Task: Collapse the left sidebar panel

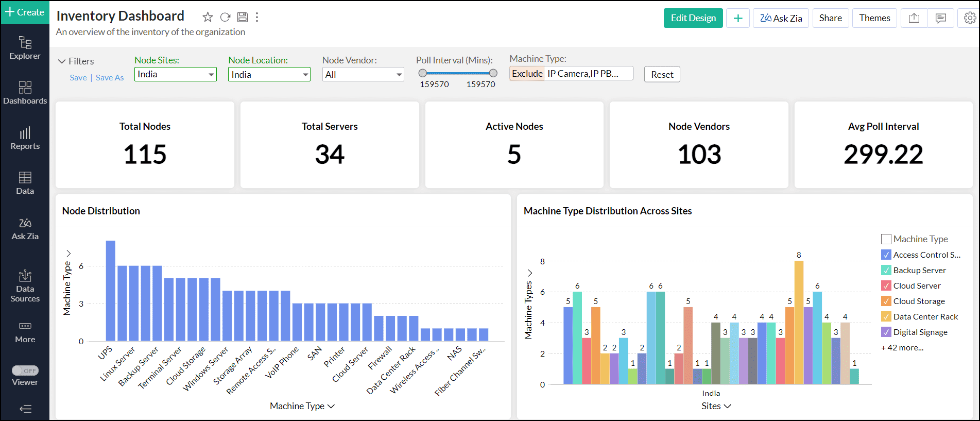Action: 25,409
